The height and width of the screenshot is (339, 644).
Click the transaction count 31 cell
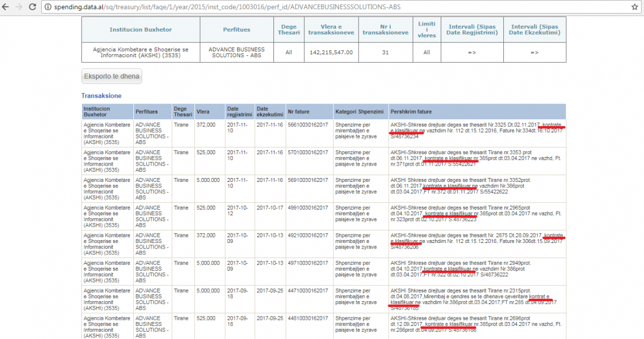[385, 53]
